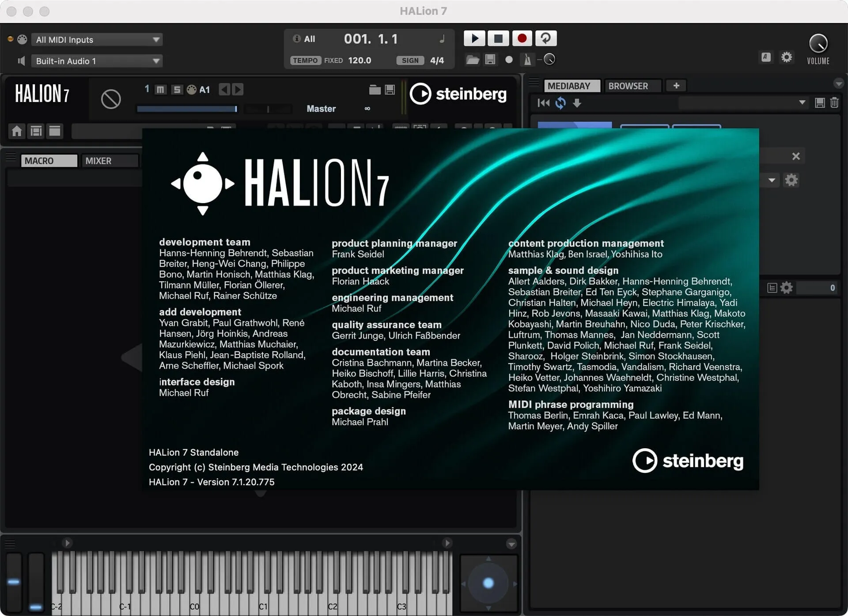The image size is (848, 616).
Task: Click the MediaBay download arrow icon
Action: (577, 103)
